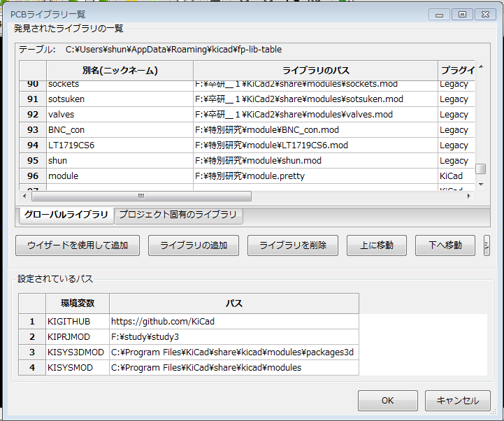Select the KiCad plugin cell in row 96
The height and width of the screenshot is (421, 504).
[456, 176]
